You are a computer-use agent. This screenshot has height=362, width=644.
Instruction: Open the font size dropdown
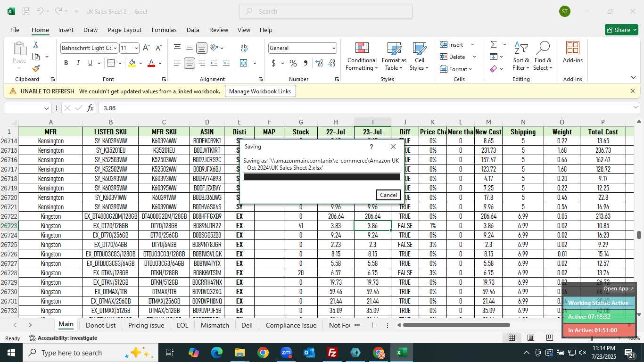136,48
